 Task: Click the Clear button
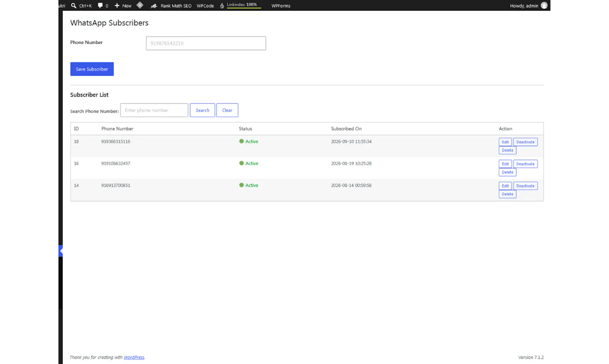pos(227,110)
